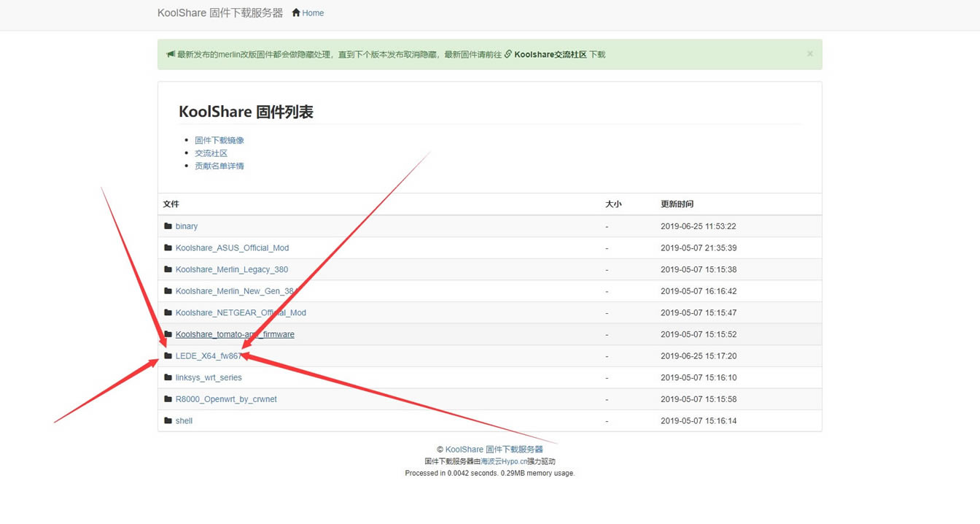Open the 海波云Hypo.cn footer link
This screenshot has width=980, height=524.
coord(504,461)
